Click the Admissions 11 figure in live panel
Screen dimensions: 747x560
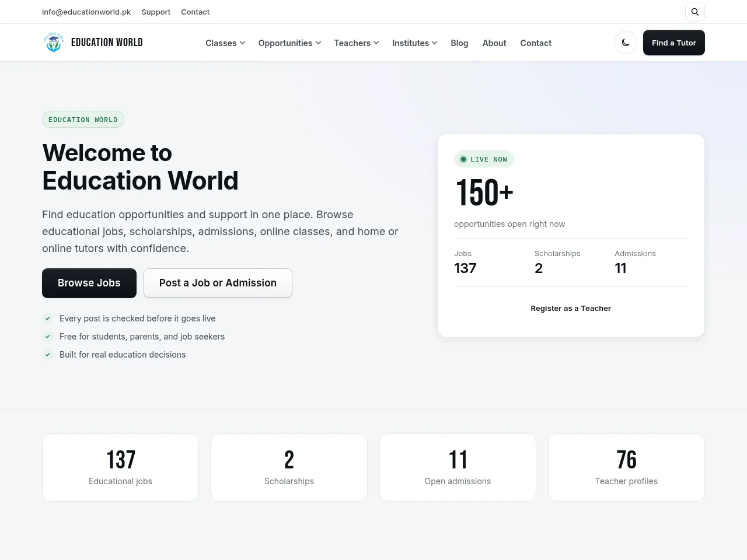point(620,268)
